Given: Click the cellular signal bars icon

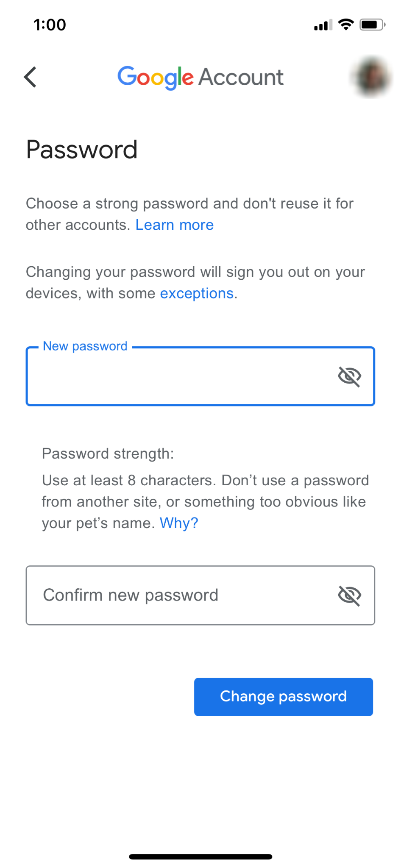Looking at the screenshot, I should pos(323,25).
